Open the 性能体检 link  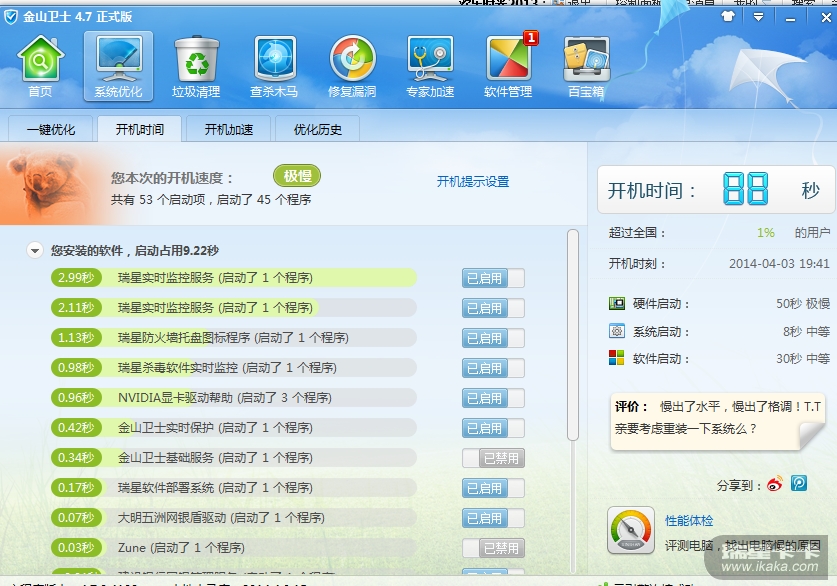[689, 520]
